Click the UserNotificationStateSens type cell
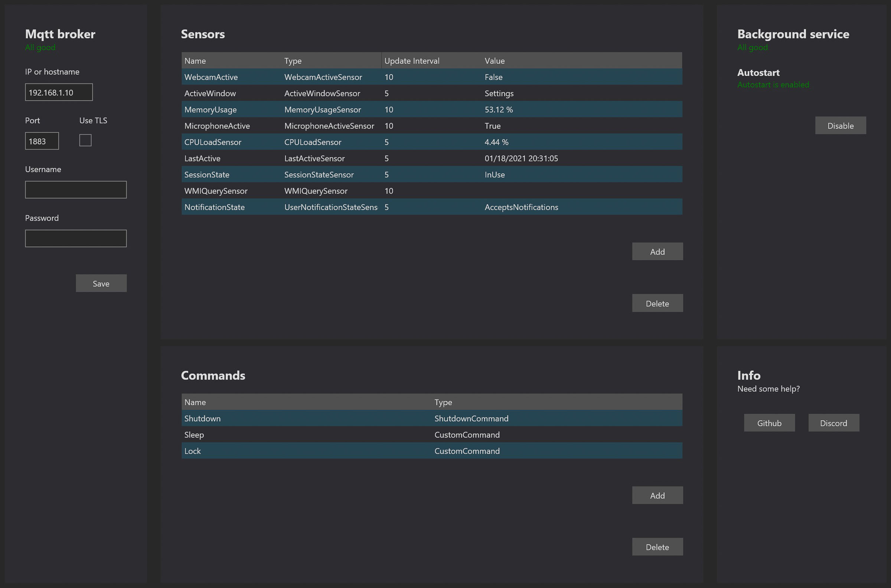The image size is (891, 588). click(332, 207)
